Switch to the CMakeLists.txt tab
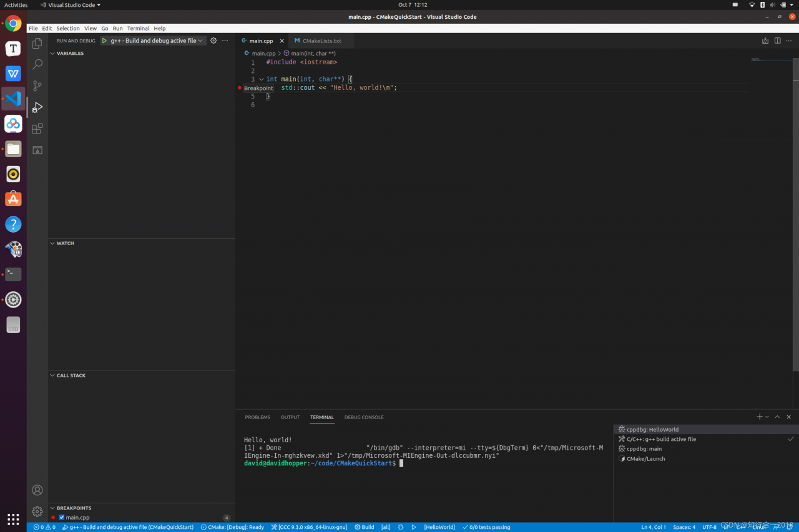This screenshot has height=532, width=799. pyautogui.click(x=321, y=41)
